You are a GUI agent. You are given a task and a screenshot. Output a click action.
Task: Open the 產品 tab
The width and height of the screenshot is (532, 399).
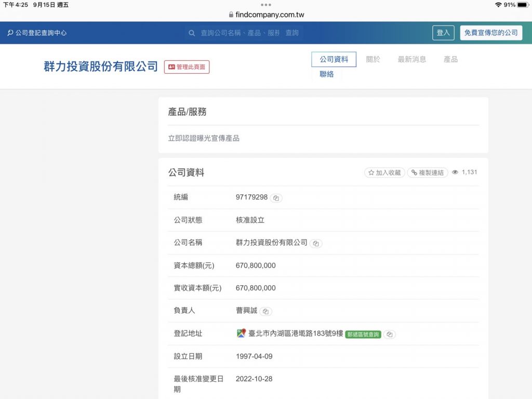(x=450, y=59)
